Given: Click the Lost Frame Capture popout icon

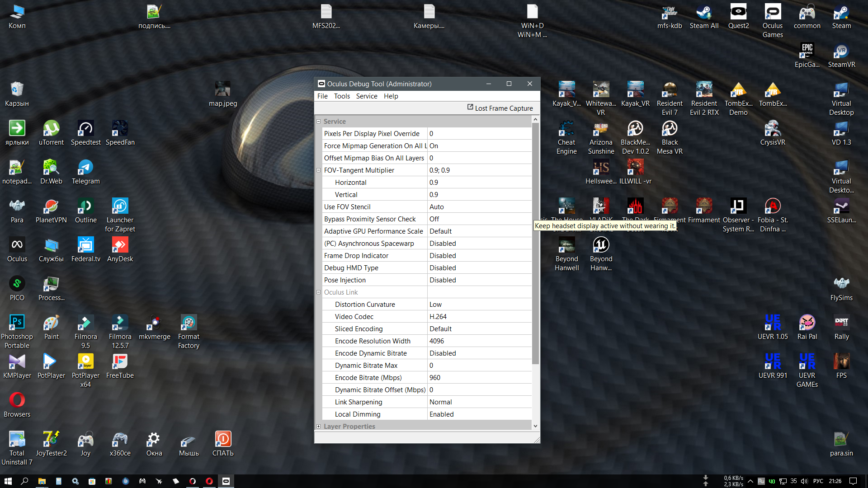Looking at the screenshot, I should pyautogui.click(x=470, y=107).
